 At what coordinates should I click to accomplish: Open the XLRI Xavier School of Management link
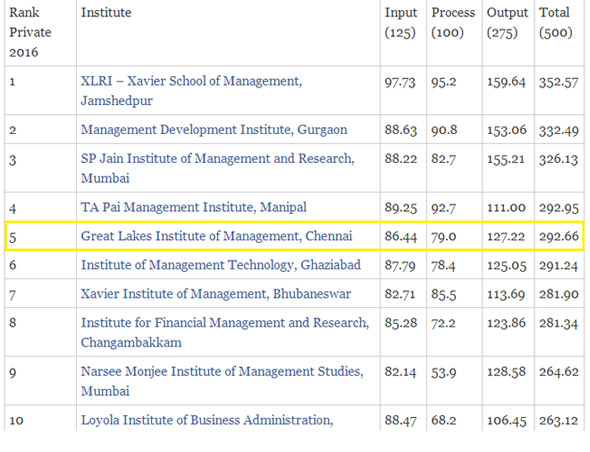tap(191, 91)
